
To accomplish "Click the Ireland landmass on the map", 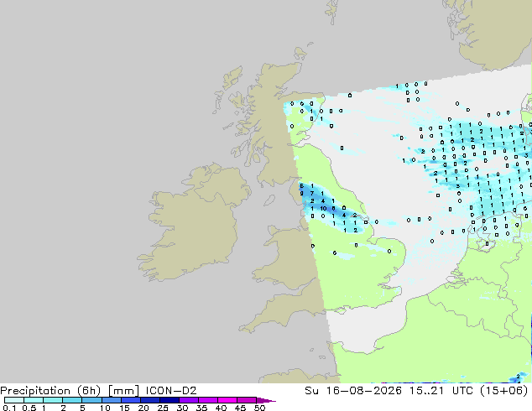I will pyautogui.click(x=193, y=224).
